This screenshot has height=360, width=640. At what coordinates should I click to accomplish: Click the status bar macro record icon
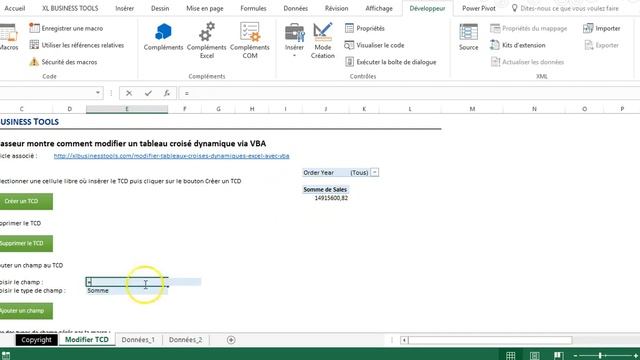(6, 356)
